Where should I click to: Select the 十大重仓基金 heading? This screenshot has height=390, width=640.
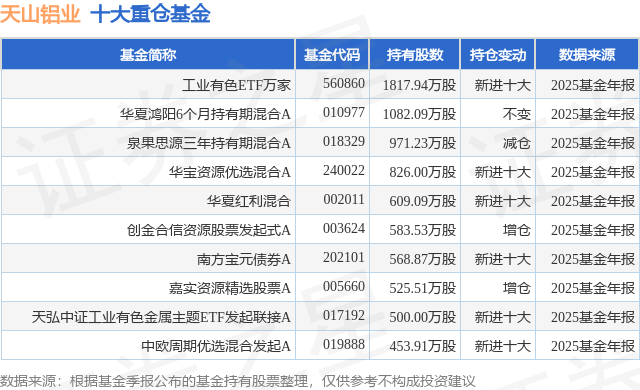pos(150,14)
